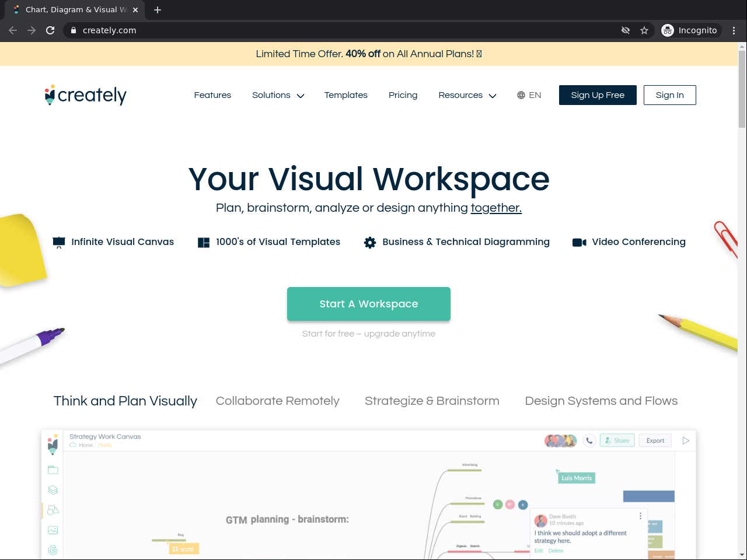Image resolution: width=747 pixels, height=560 pixels.
Task: Click the Sign In button
Action: click(670, 95)
